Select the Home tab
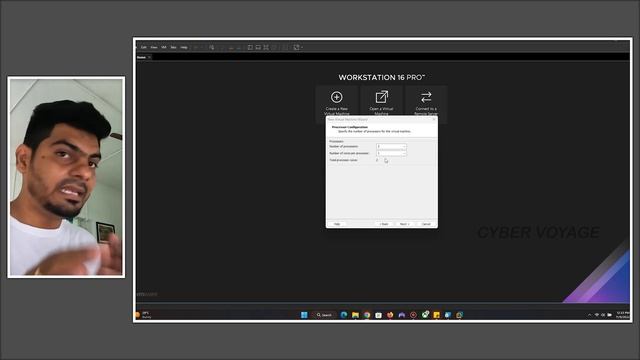Viewport: 640px width, 360px height. pyautogui.click(x=141, y=57)
